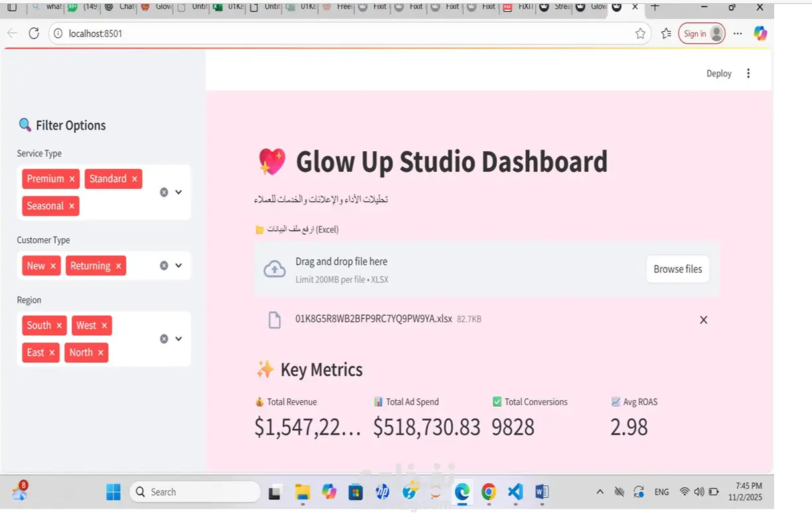Clear all Region selections
The height and width of the screenshot is (513, 812).
164,338
